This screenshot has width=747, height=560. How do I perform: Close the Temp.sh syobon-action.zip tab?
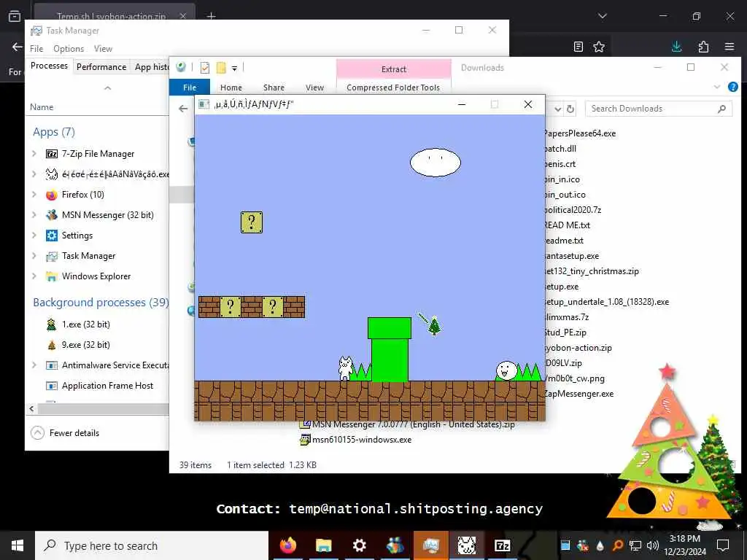pos(183,16)
